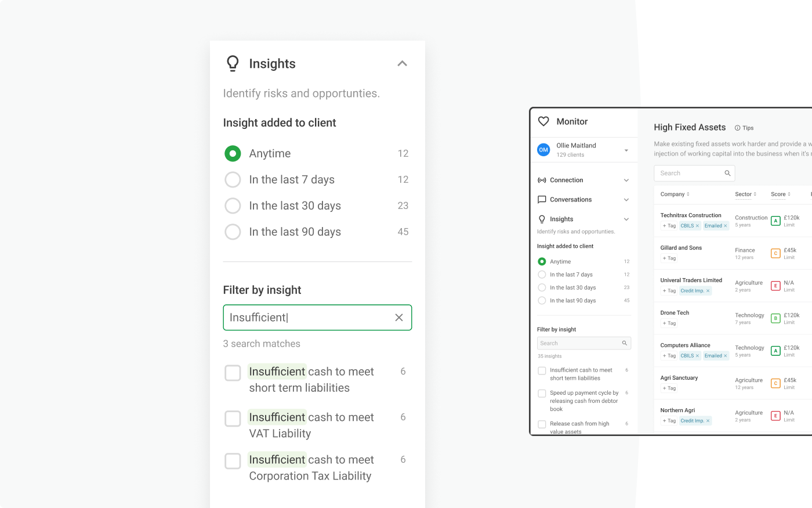Viewport: 812px width, 508px height.
Task: Open the Agri Sanctuary company name
Action: (x=679, y=378)
